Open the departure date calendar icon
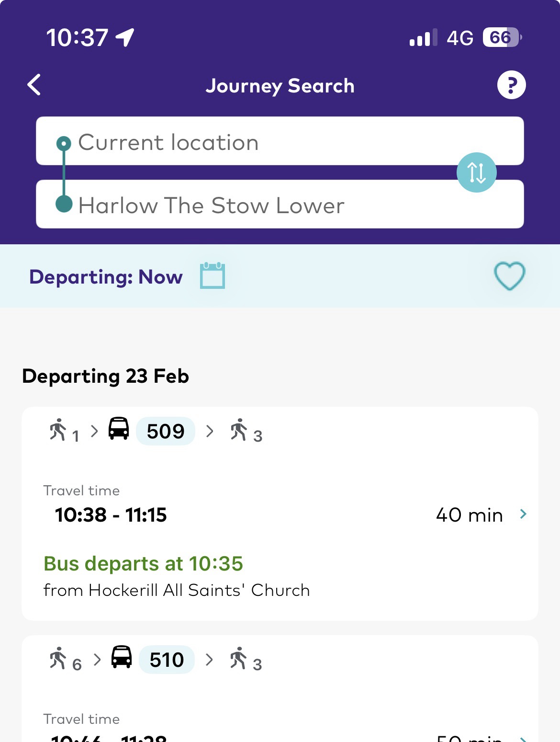Image resolution: width=560 pixels, height=742 pixels. pos(213,276)
